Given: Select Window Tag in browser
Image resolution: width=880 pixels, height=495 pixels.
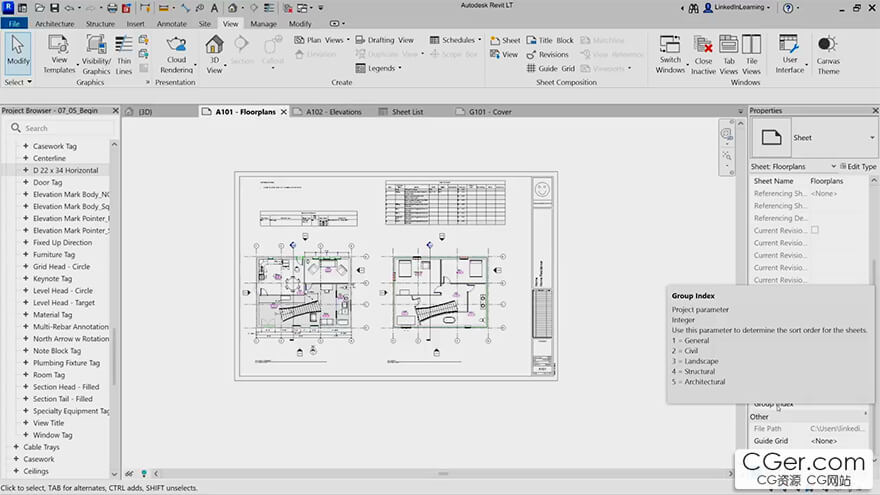Looking at the screenshot, I should click(52, 435).
